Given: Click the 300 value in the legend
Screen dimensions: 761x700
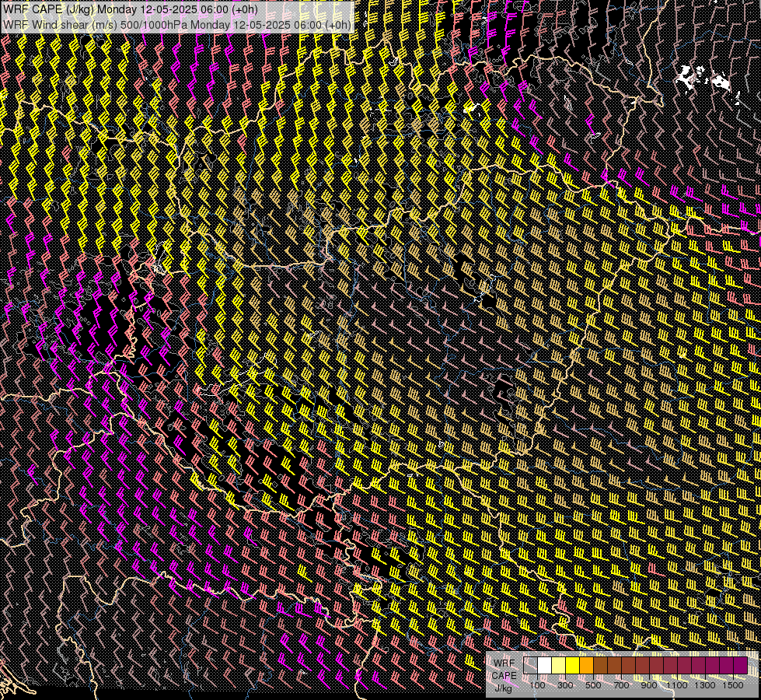Looking at the screenshot, I should point(565,685).
